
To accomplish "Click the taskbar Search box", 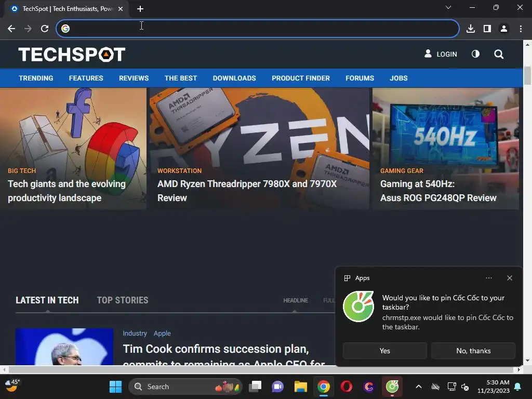I will (x=185, y=387).
